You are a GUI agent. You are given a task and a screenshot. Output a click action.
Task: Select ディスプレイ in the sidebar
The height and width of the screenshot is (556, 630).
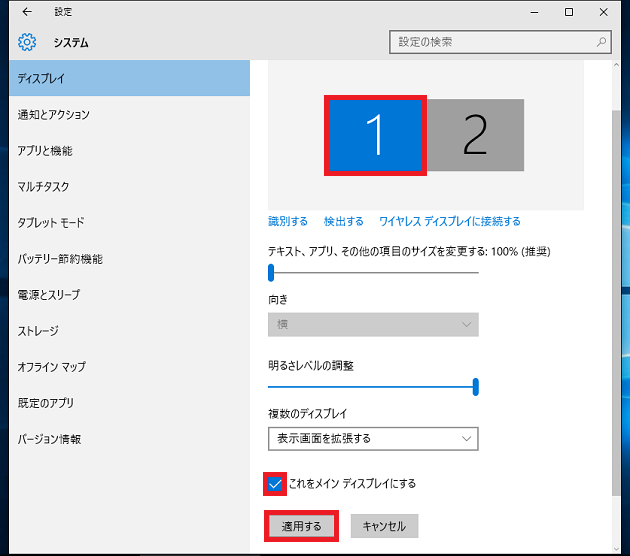[x=129, y=78]
